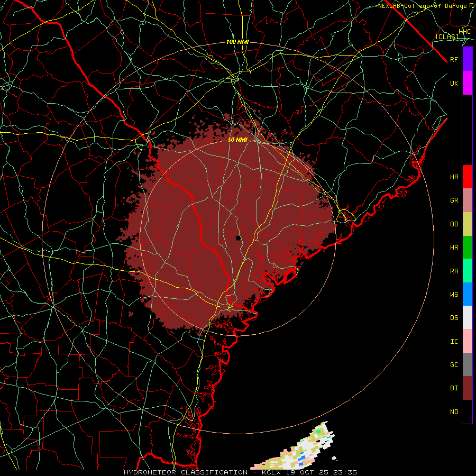Click the HHC product label
Screen dimensions: 476x476
465,32
